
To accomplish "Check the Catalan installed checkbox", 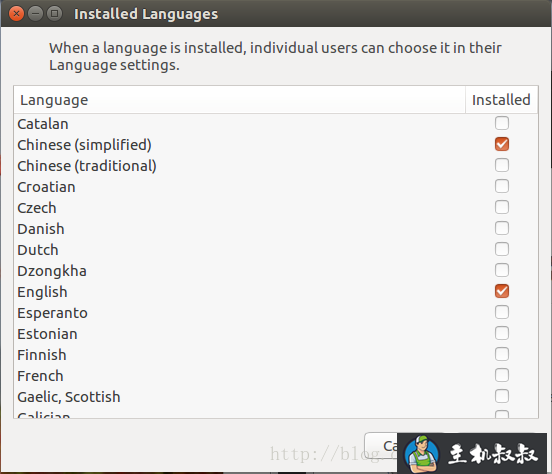I will pos(502,123).
